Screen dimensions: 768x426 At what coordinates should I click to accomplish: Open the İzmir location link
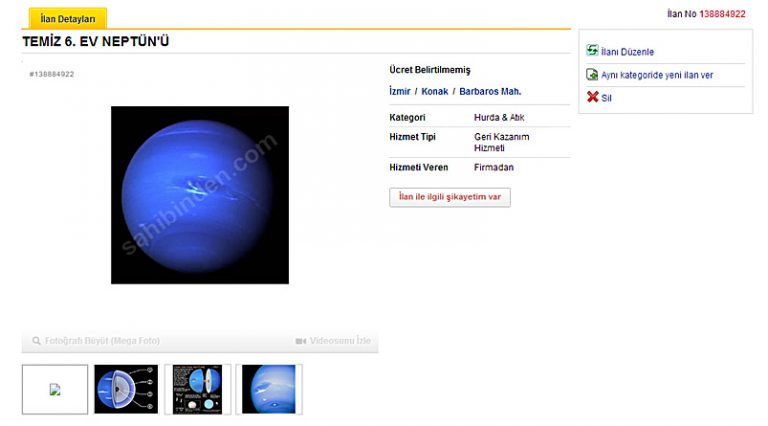pyautogui.click(x=400, y=91)
